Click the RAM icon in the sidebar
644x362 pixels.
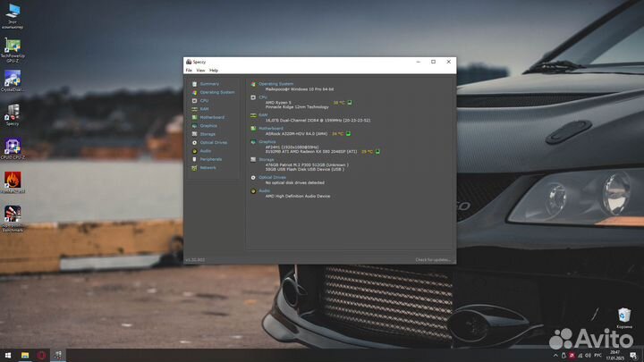coord(192,109)
